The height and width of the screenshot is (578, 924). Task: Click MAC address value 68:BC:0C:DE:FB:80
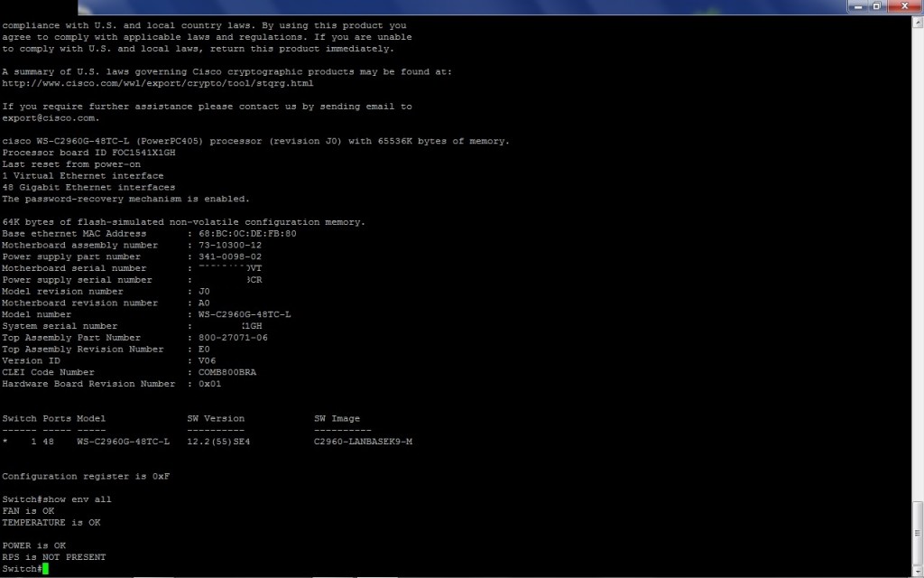[247, 234]
